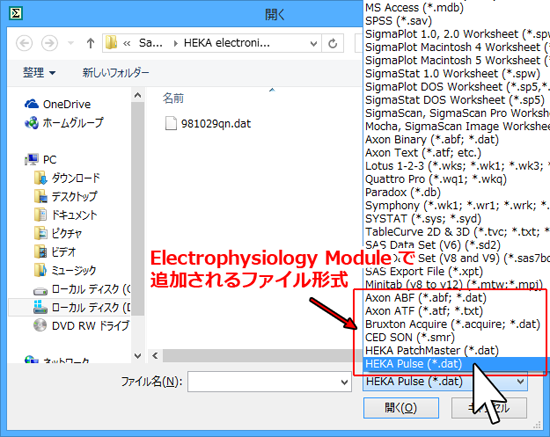The width and height of the screenshot is (550, 437).
Task: Expand the file name combo box
Action: 344,382
